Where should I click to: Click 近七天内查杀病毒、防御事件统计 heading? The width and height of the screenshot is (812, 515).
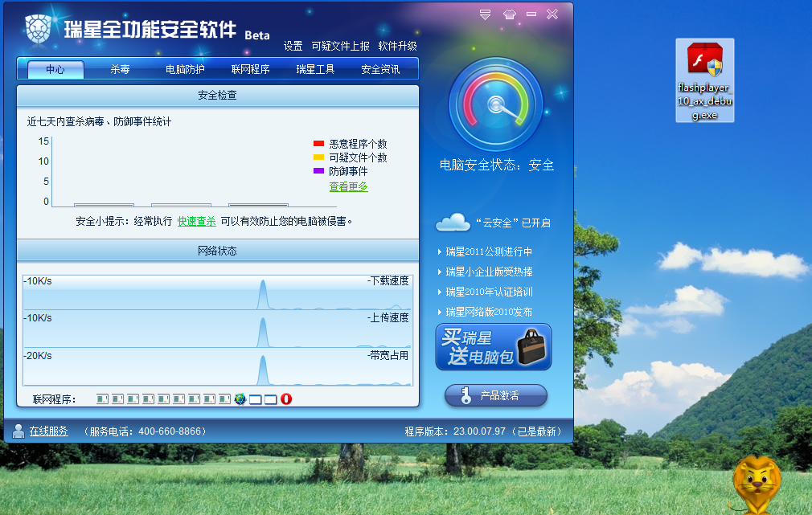[99, 121]
